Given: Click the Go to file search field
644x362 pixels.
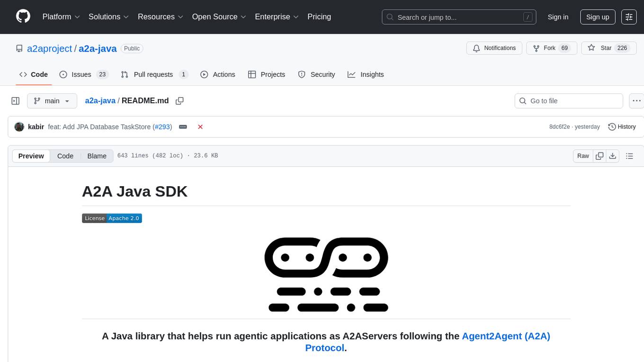Looking at the screenshot, I should 568,101.
